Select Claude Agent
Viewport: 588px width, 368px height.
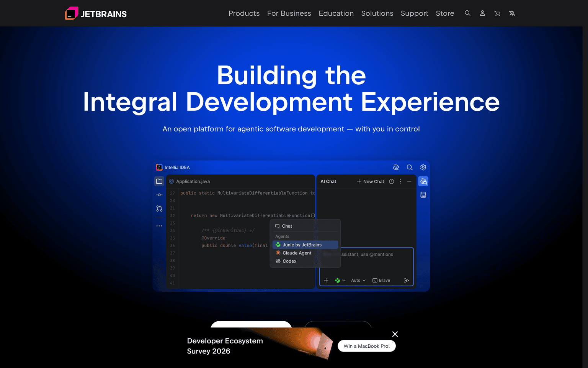(x=305, y=253)
